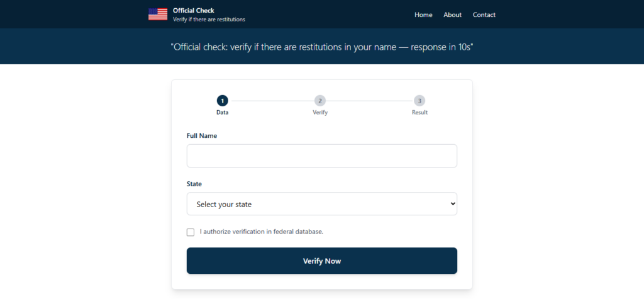Click the step 3 circle icon
Screen dimensions: 644x299
click(419, 101)
